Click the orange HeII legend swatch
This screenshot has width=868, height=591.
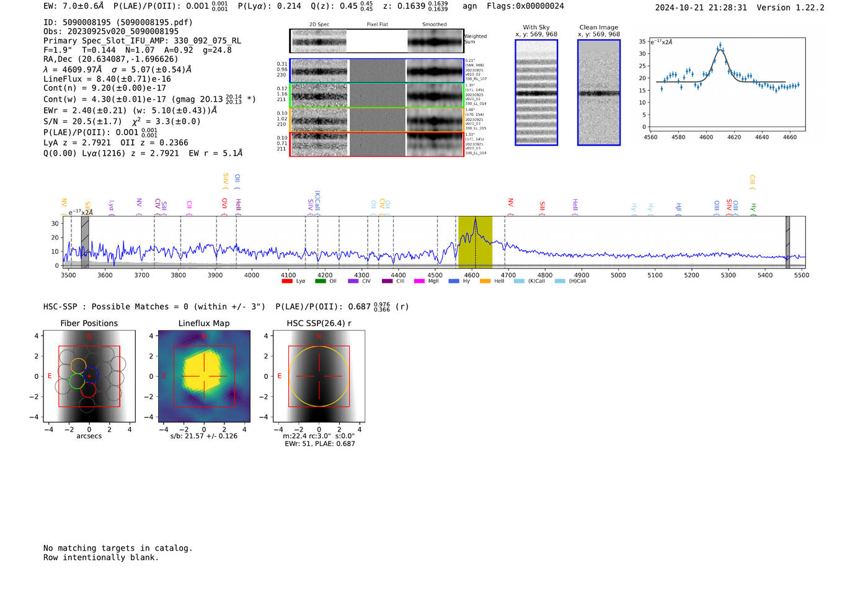pos(485,281)
